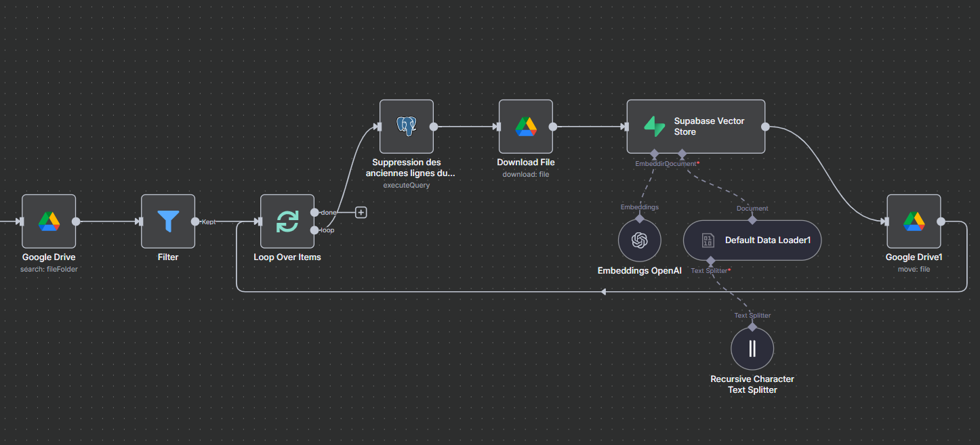Click the Document diamond connector under Supabase Vector Store

682,153
